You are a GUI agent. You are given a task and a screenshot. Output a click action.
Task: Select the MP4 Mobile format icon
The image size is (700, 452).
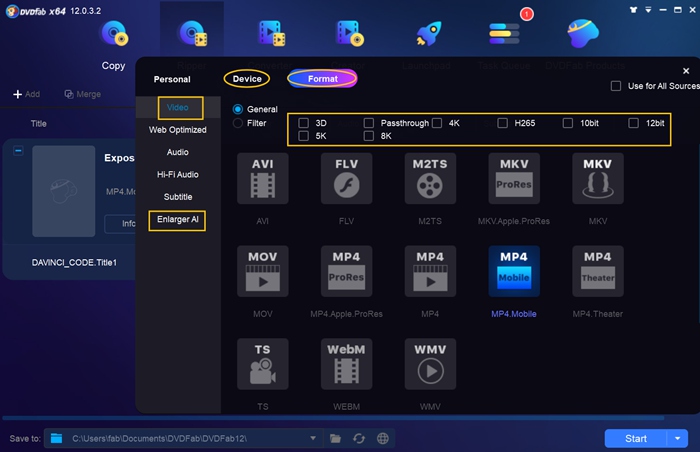coord(514,271)
